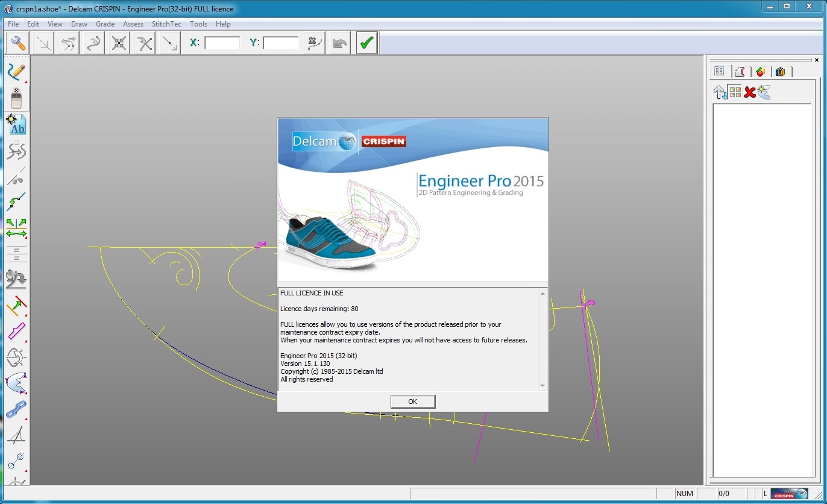Viewport: 827px width, 504px height.
Task: Click the four-squares grid icon below panel tabs
Action: [735, 92]
